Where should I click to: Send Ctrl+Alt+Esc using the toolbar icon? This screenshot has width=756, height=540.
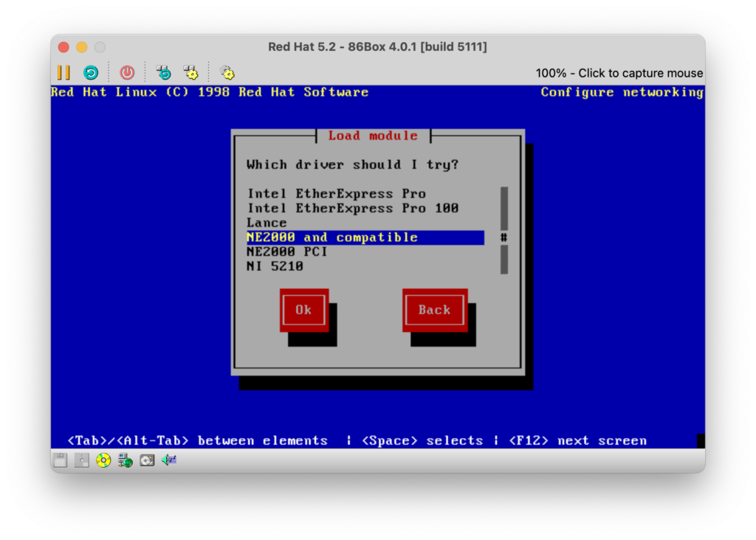tap(191, 73)
